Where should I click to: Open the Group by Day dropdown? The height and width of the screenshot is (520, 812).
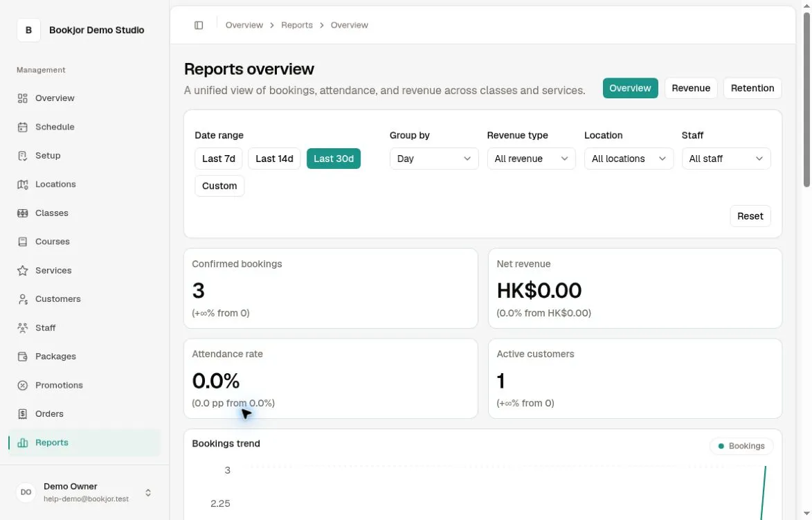pyautogui.click(x=434, y=159)
